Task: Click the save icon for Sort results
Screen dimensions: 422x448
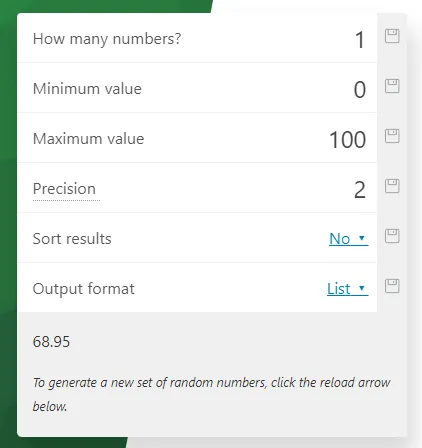Action: [392, 236]
